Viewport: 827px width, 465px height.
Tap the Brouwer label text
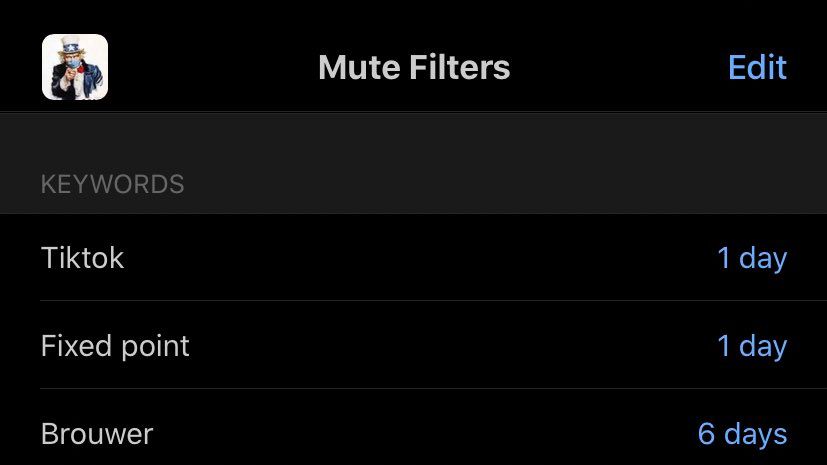coord(97,434)
